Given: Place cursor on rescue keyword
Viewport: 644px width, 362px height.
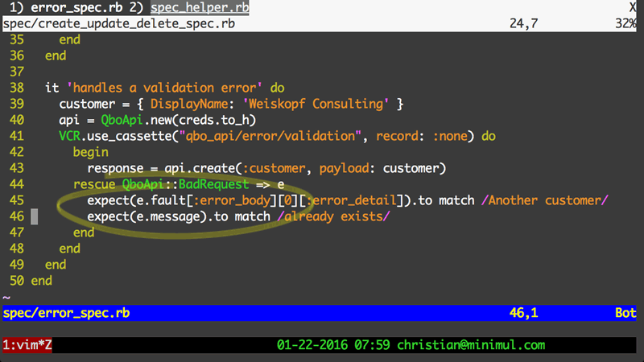Looking at the screenshot, I should point(94,184).
